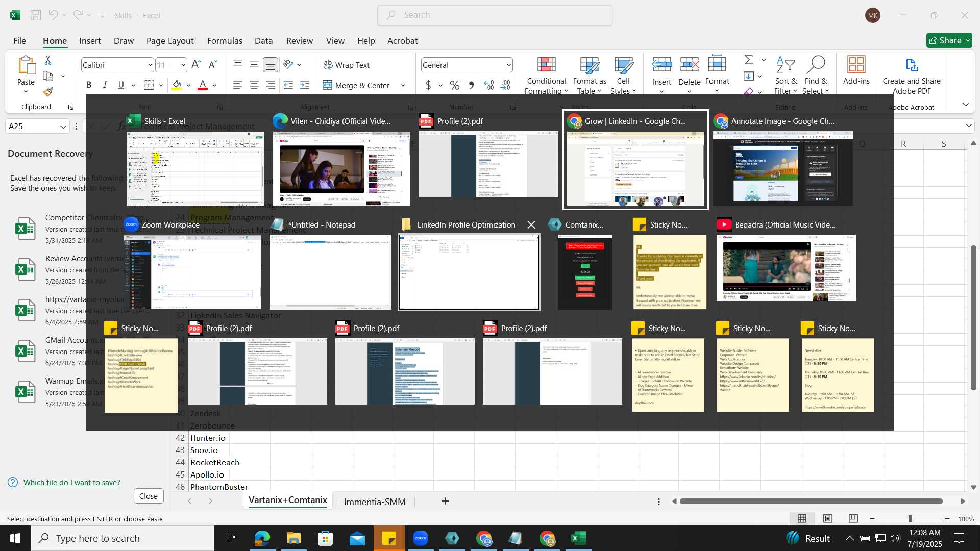Viewport: 980px width, 551px height.
Task: Click the AutoSum sigma icon
Action: [x=749, y=60]
